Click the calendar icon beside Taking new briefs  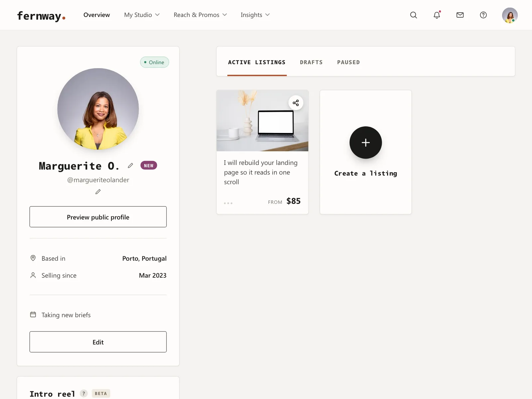click(x=33, y=315)
